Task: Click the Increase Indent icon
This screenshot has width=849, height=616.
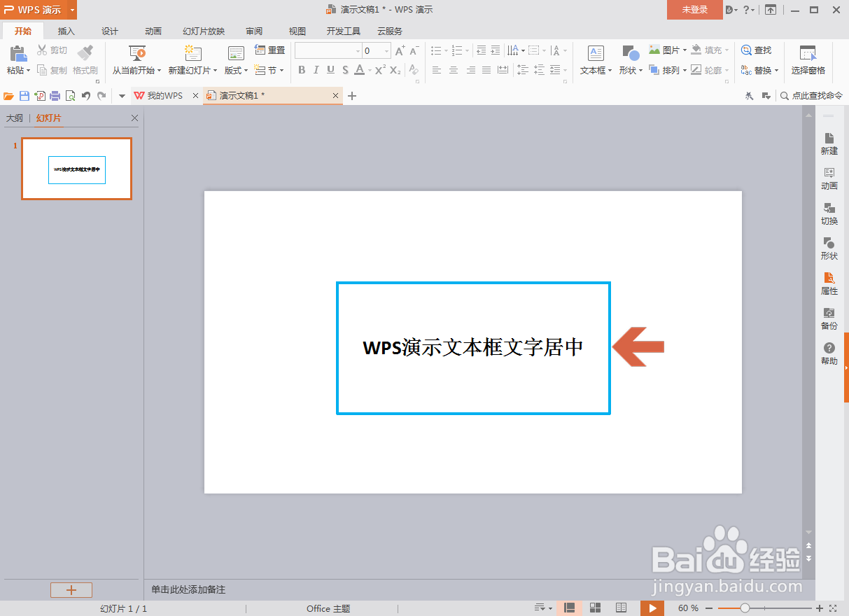Action: 496,50
